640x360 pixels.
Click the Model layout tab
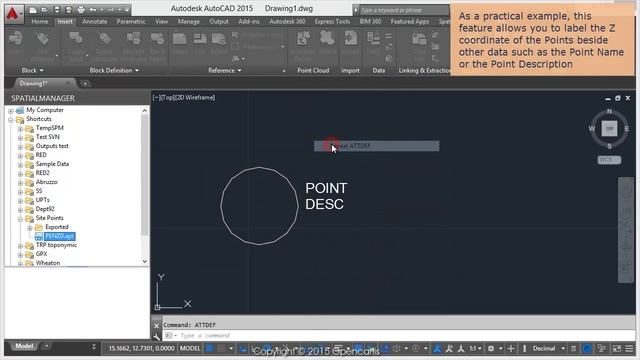[x=24, y=346]
